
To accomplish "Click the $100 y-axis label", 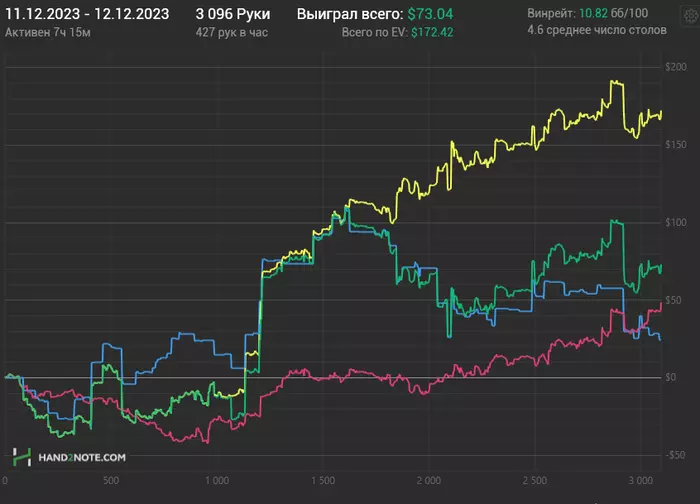I will (x=676, y=222).
